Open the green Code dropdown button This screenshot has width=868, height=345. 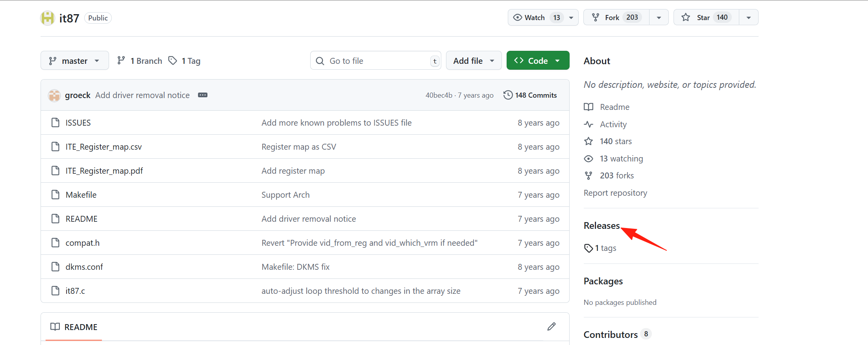[x=538, y=61]
